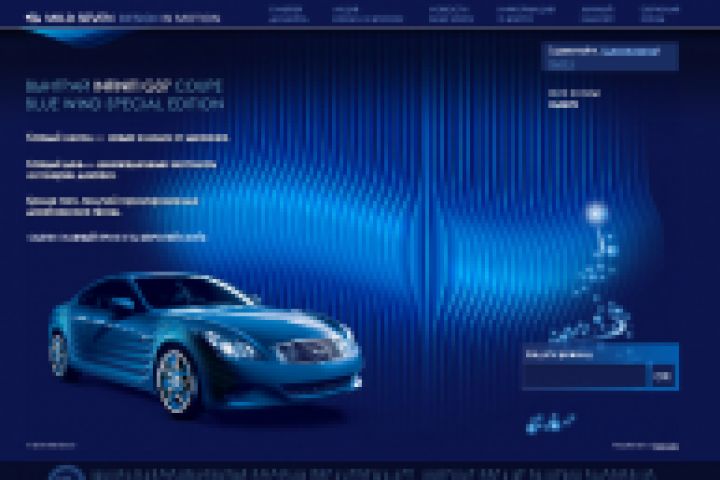Click the "BLUE WIND SPECIAL EDITION" headline
This screenshot has height=480, width=720.
point(124,104)
